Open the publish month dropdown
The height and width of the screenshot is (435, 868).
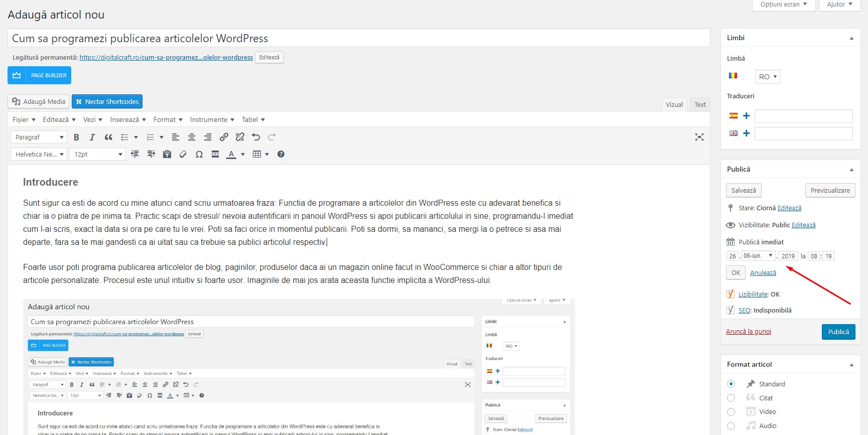[758, 256]
